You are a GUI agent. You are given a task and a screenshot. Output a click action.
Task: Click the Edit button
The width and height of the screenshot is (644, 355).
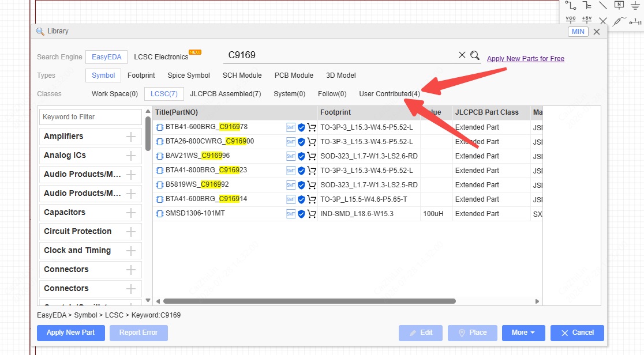tap(421, 333)
